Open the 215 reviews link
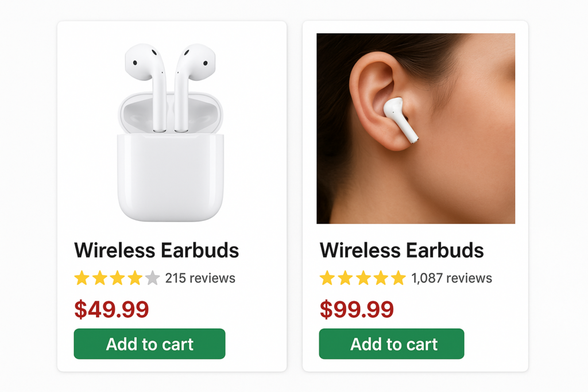Screen dimensions: 588x392 tap(200, 278)
